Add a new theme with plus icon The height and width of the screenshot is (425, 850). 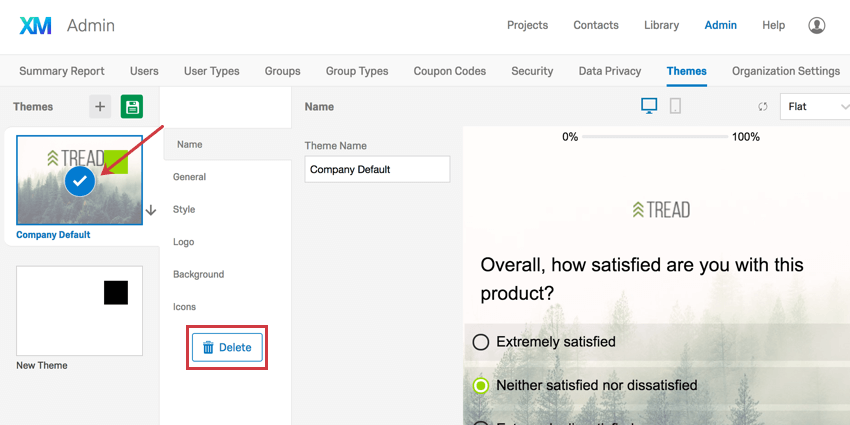(x=100, y=107)
